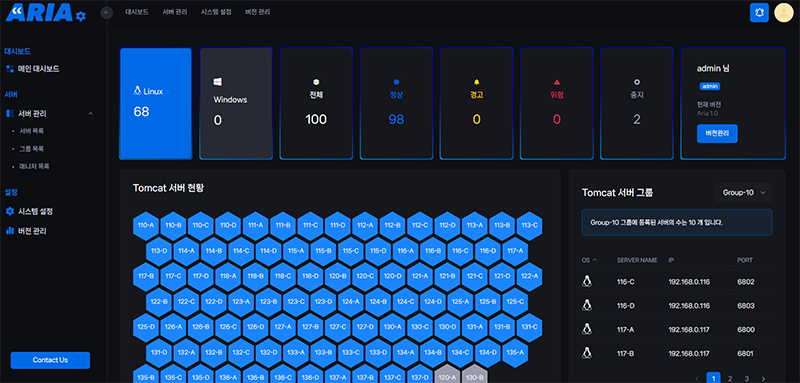The image size is (800, 383).
Task: Select the 전체 100 card
Action: pyautogui.click(x=316, y=104)
